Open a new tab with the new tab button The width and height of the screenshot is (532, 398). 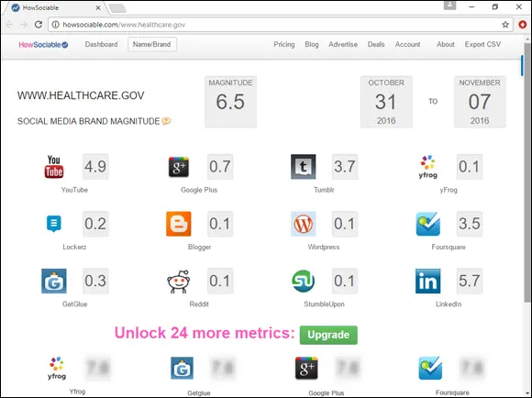point(118,8)
